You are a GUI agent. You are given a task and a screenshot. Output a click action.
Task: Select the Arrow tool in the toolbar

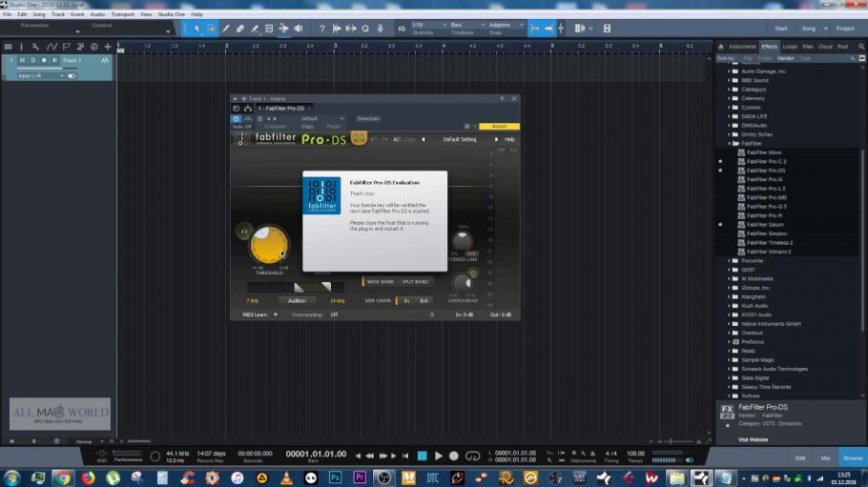pos(197,29)
